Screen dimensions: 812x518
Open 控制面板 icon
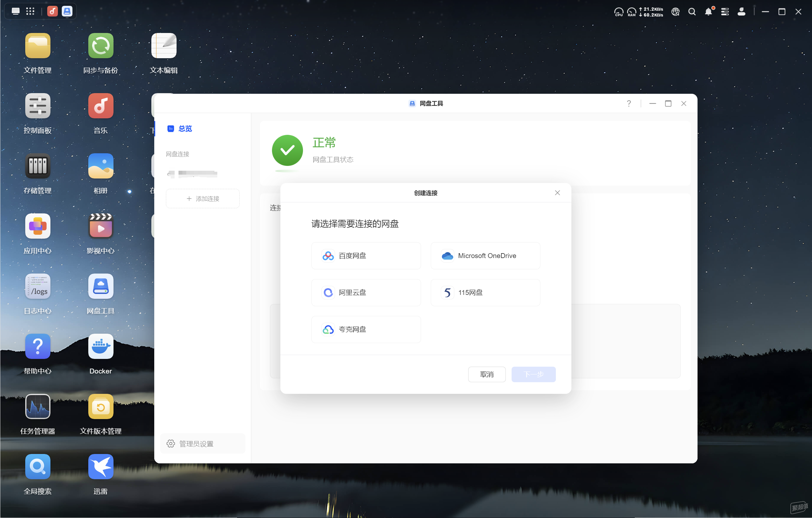[38, 106]
